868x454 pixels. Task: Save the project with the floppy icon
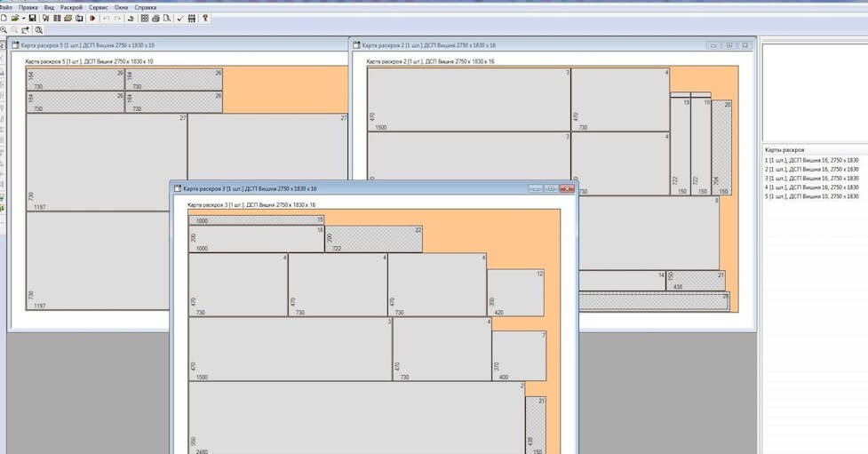[x=33, y=18]
